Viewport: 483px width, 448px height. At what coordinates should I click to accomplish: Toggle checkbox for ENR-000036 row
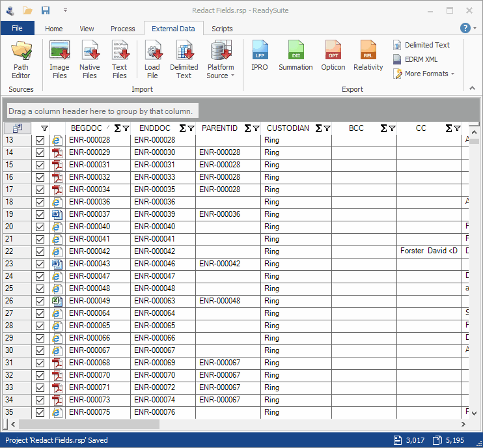coord(40,202)
